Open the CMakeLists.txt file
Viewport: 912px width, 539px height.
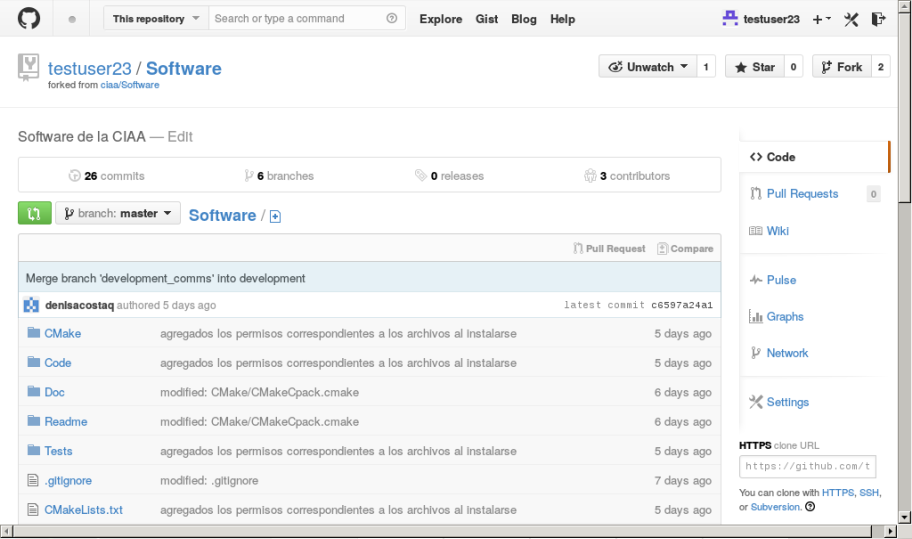tap(84, 510)
